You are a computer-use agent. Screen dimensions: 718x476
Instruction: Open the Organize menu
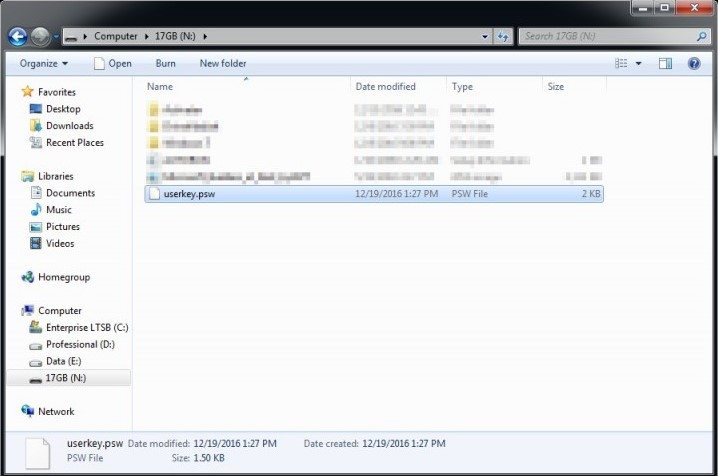click(44, 63)
